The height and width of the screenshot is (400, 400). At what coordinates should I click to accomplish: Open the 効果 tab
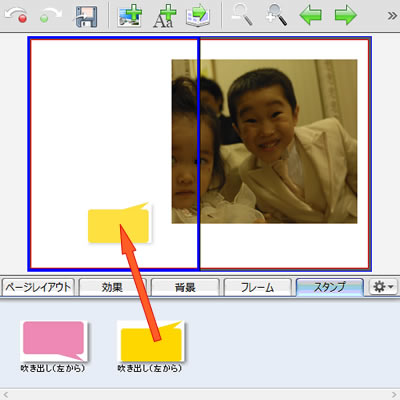pos(113,287)
